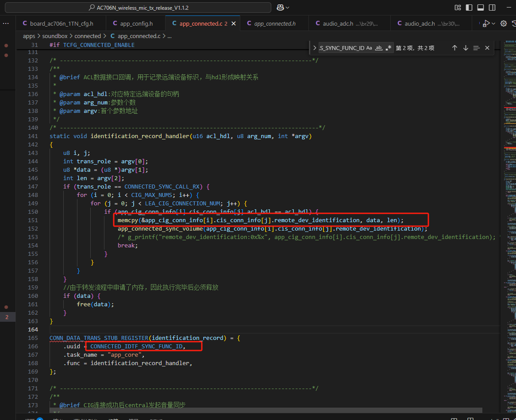Close the app_connected.c tab
The height and width of the screenshot is (420, 516).
(234, 24)
